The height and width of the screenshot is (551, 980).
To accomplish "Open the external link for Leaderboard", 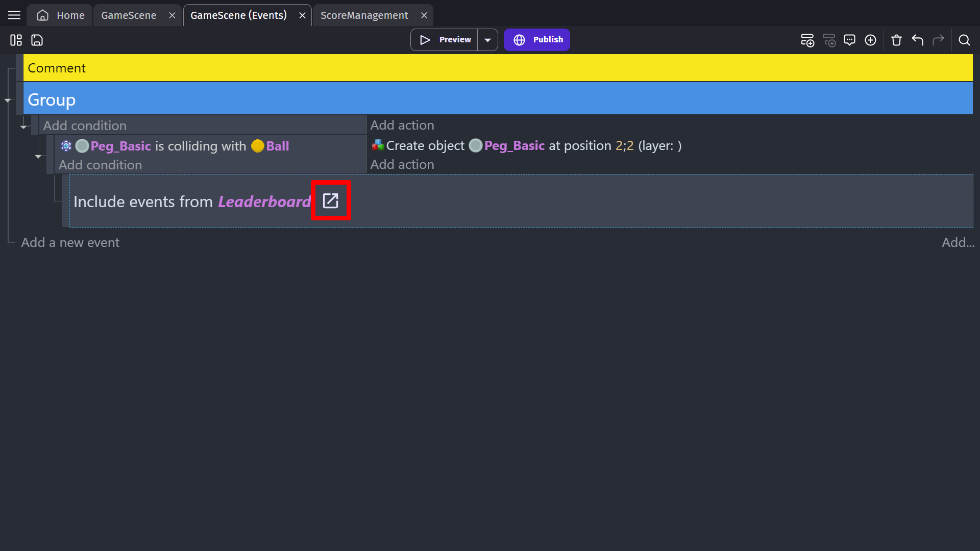I will 330,201.
